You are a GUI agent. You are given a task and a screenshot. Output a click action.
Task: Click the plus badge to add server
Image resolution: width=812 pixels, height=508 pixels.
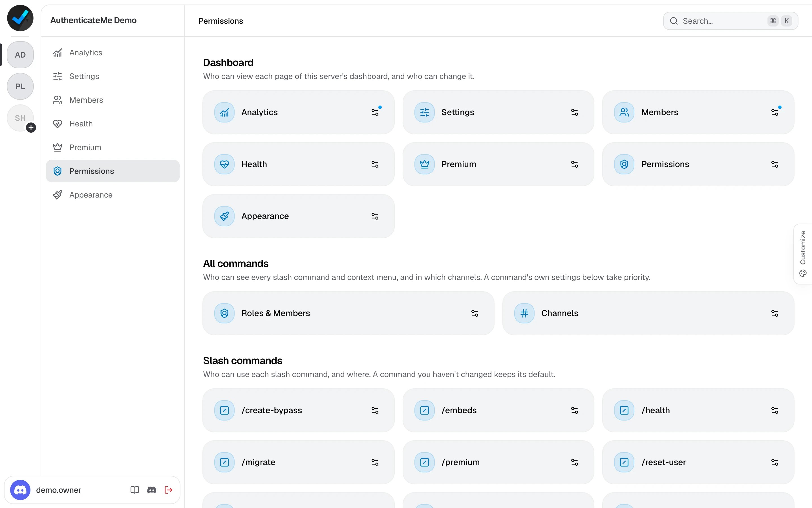pos(31,128)
